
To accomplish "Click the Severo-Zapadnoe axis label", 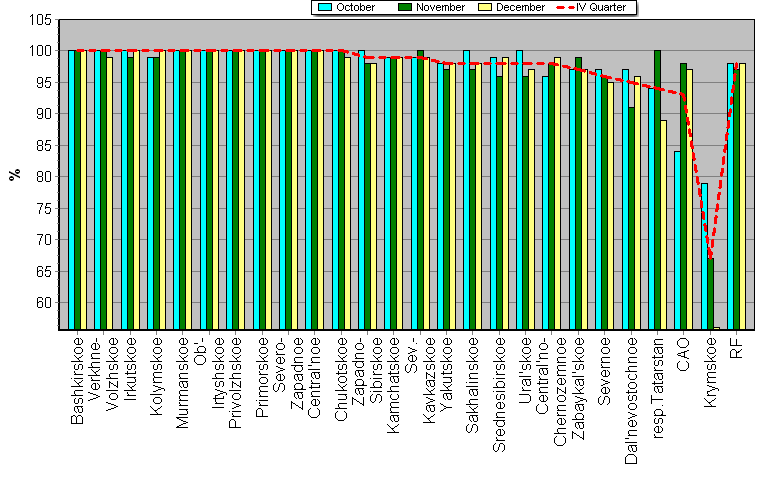I will click(x=288, y=373).
